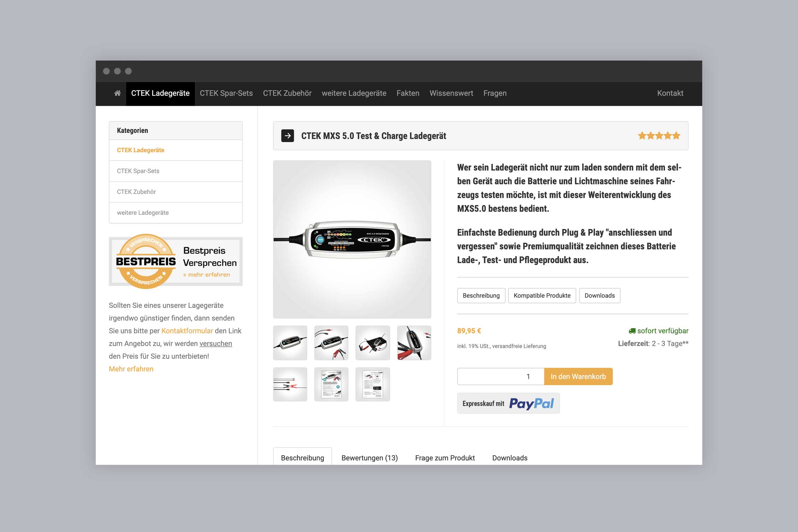Follow the Kontaktformular link

coord(187,331)
